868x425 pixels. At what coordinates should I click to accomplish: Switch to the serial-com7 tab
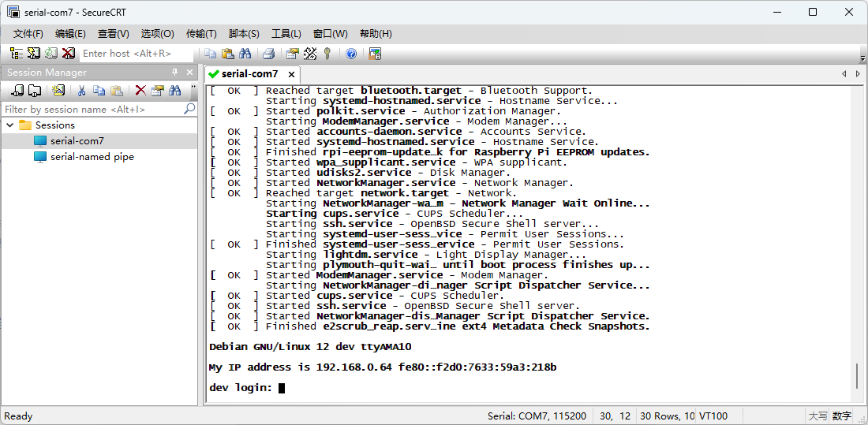(x=249, y=73)
